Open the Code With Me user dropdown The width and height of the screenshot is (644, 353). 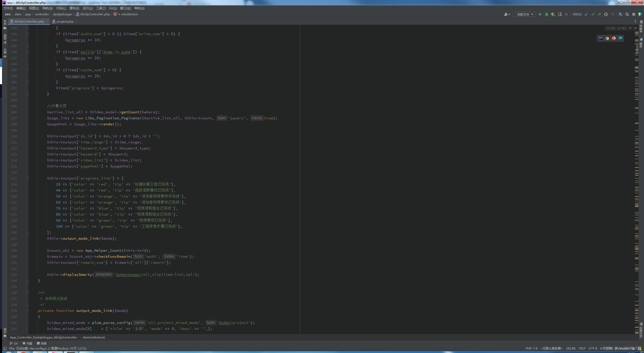(x=507, y=14)
